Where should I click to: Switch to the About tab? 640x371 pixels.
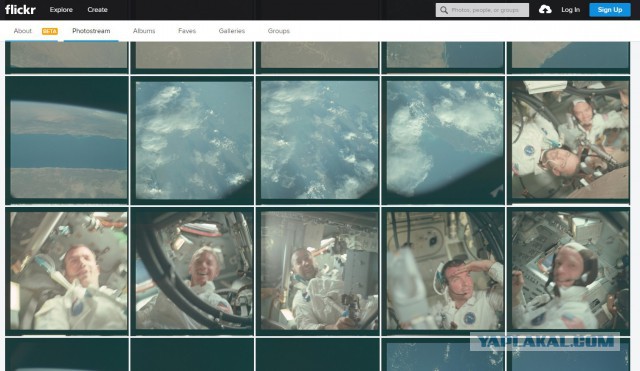pyautogui.click(x=22, y=31)
